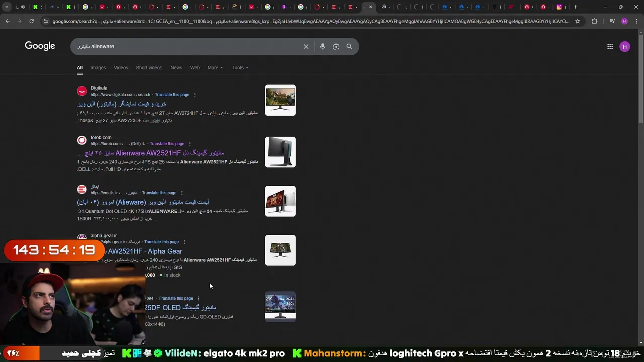
Task: Open the three-dot menu beside emalls.ir result
Action: click(182, 193)
